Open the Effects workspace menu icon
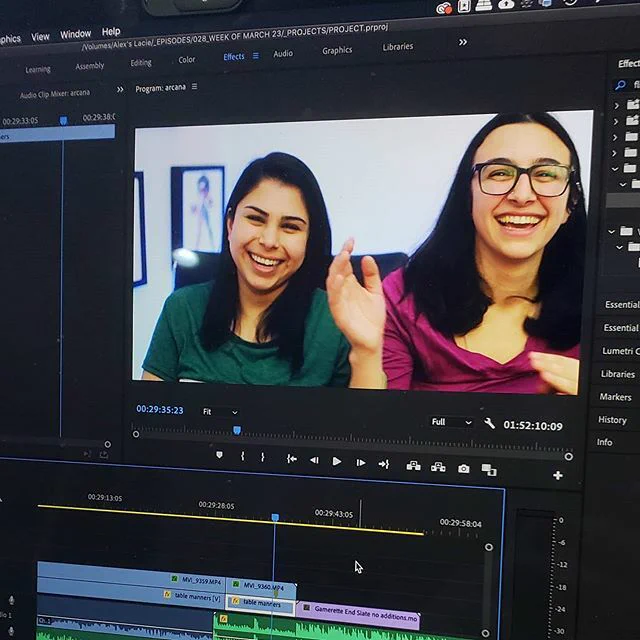Image resolution: width=640 pixels, height=640 pixels. coord(256,56)
